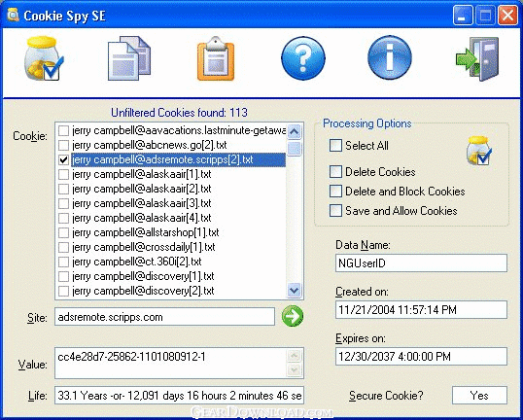Check the alaskaair[4].txt cookie checkbox
The image size is (523, 420).
pyautogui.click(x=63, y=218)
